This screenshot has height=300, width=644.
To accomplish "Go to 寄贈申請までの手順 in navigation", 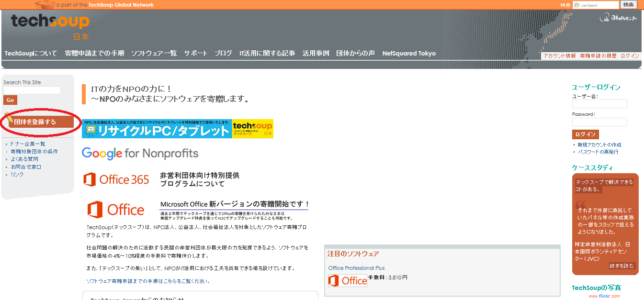I will point(94,54).
